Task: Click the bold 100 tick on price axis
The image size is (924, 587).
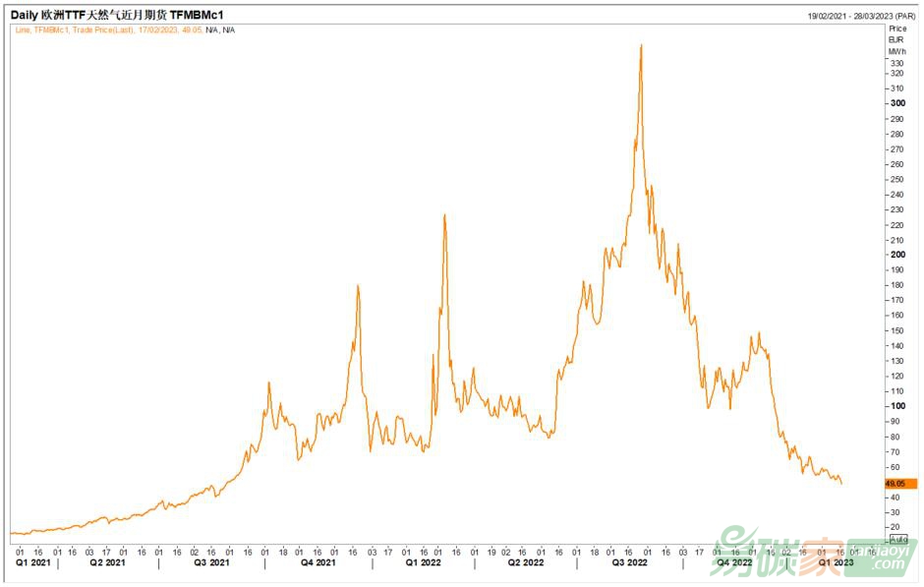Action: tap(896, 406)
